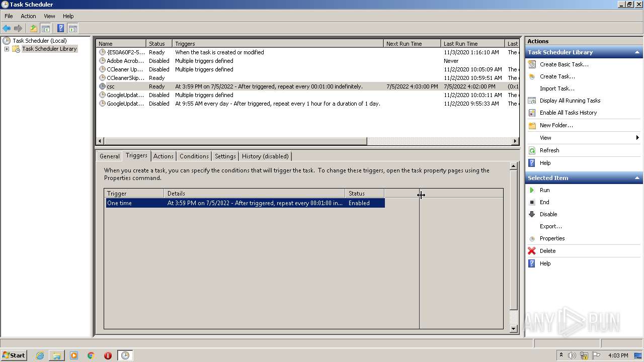
Task: Click the Up one level folder icon
Action: (x=33, y=29)
